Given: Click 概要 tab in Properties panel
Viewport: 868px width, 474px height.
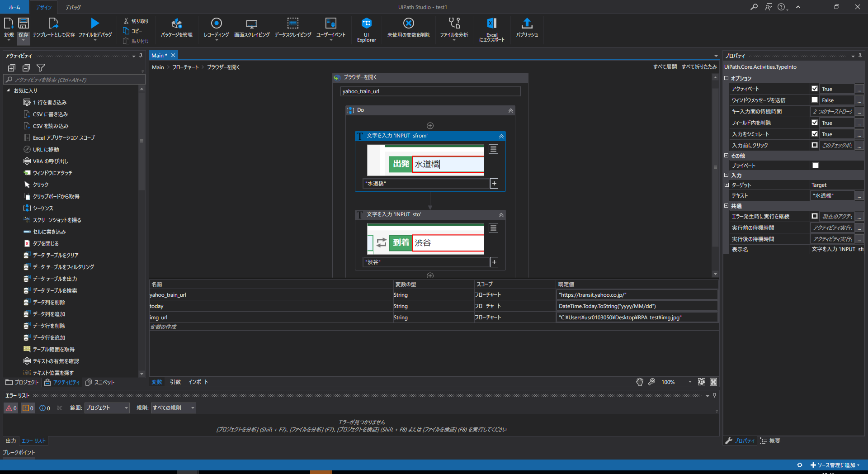Looking at the screenshot, I should 770,441.
